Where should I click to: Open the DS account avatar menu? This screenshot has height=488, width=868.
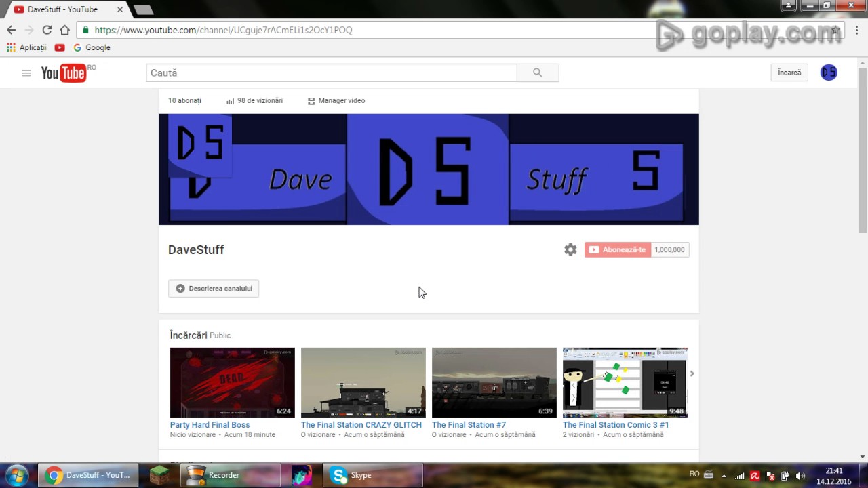pos(829,73)
